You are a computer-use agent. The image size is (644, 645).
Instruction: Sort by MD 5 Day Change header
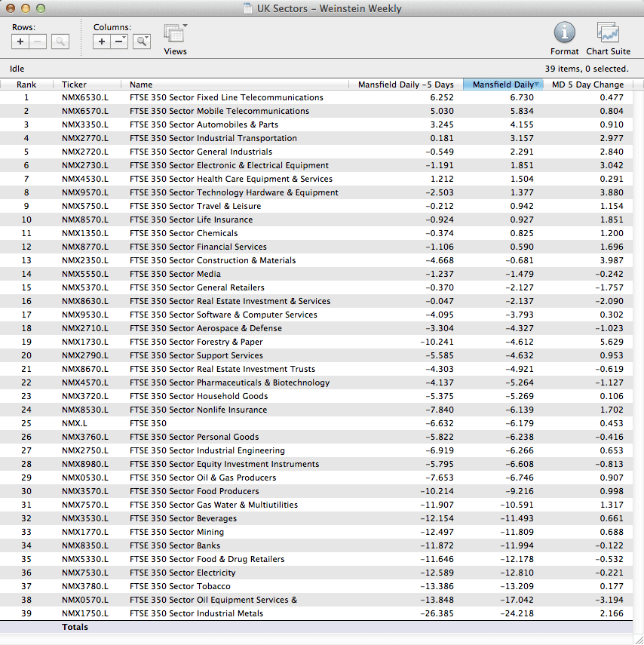click(587, 84)
